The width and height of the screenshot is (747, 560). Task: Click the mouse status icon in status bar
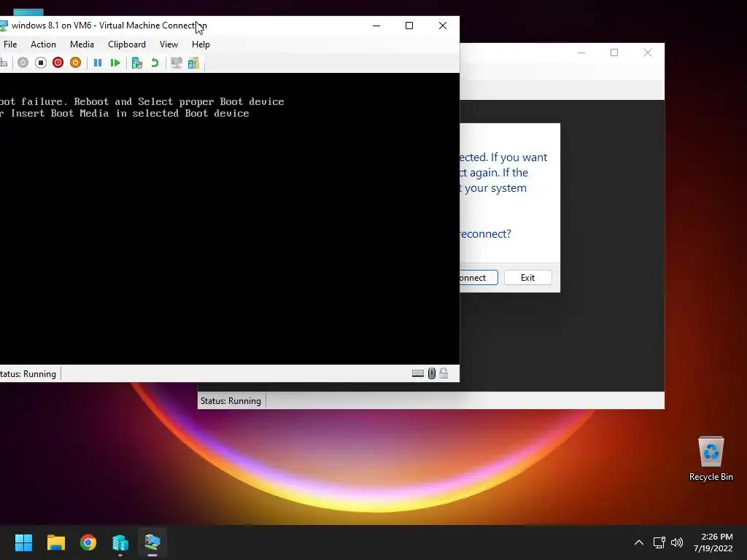click(432, 373)
